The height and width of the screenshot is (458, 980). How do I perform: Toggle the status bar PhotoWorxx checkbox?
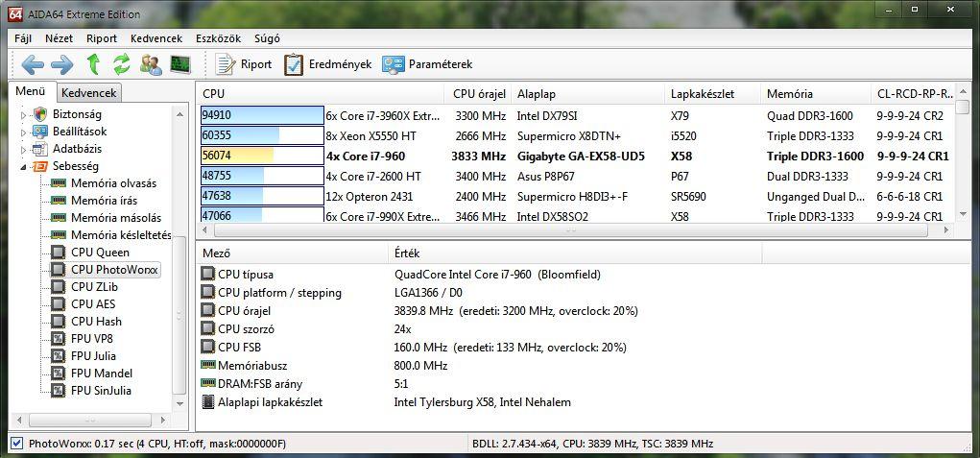[17, 444]
